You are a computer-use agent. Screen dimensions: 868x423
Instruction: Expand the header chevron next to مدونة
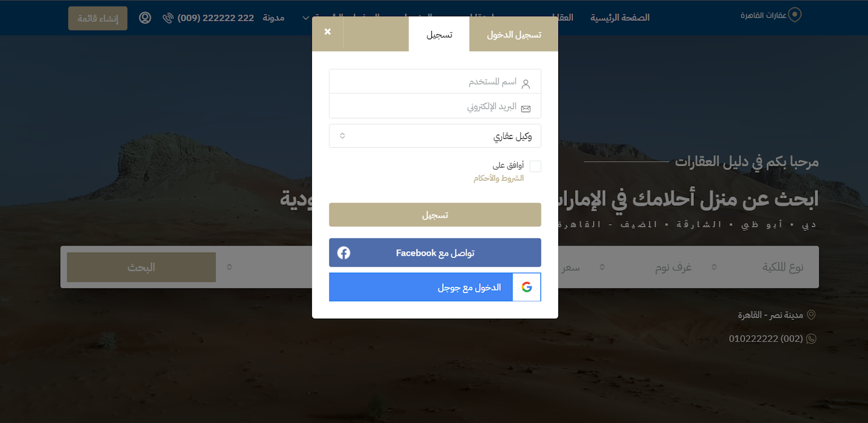(x=305, y=18)
